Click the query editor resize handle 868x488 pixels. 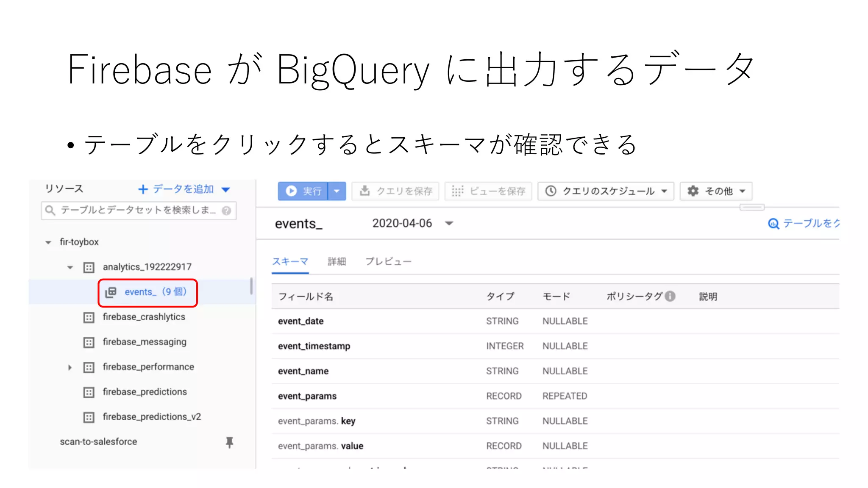[752, 207]
